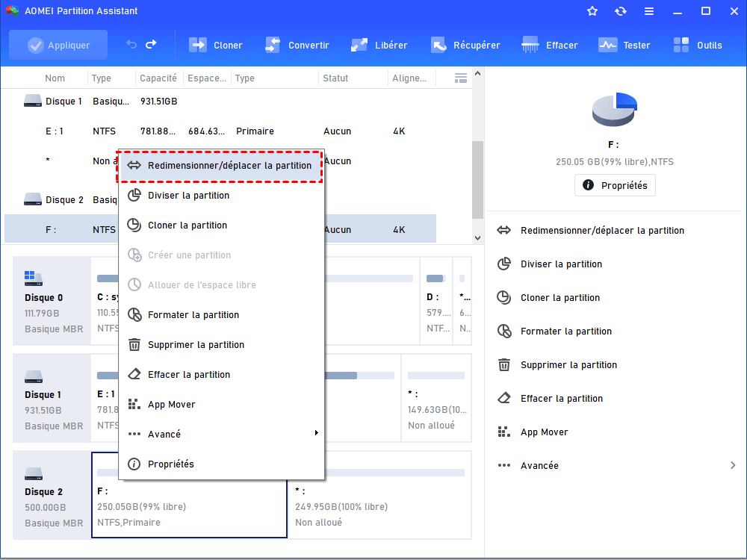Undo the last operation with the undo arrow
The width and height of the screenshot is (747, 560).
click(x=131, y=45)
